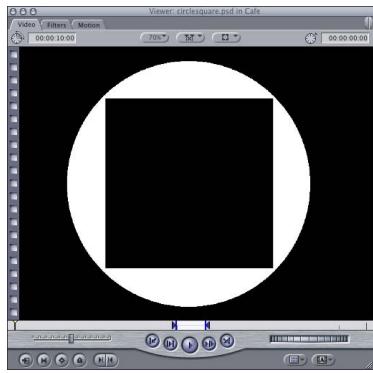
Task: Switch to the Filters tab
Action: coord(56,25)
